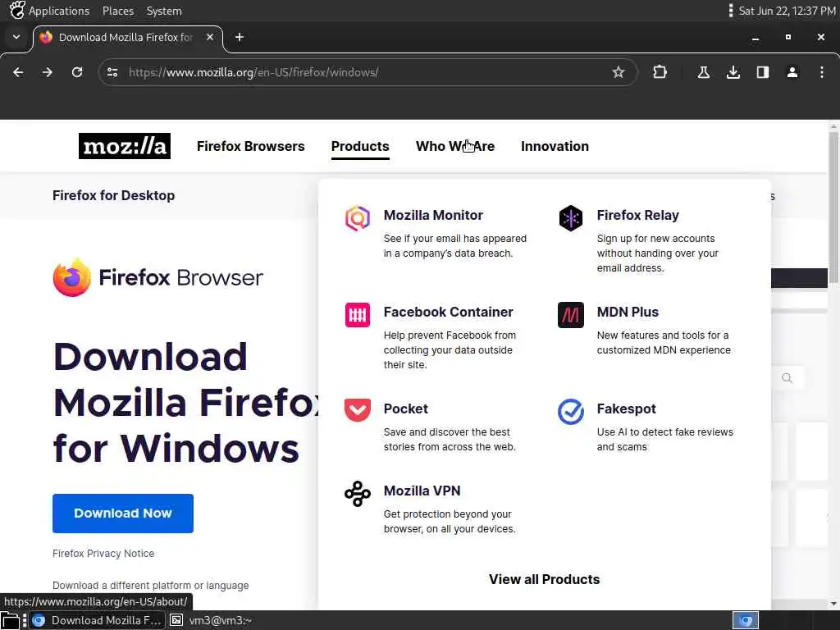Open the System menu in top panel

click(x=164, y=11)
